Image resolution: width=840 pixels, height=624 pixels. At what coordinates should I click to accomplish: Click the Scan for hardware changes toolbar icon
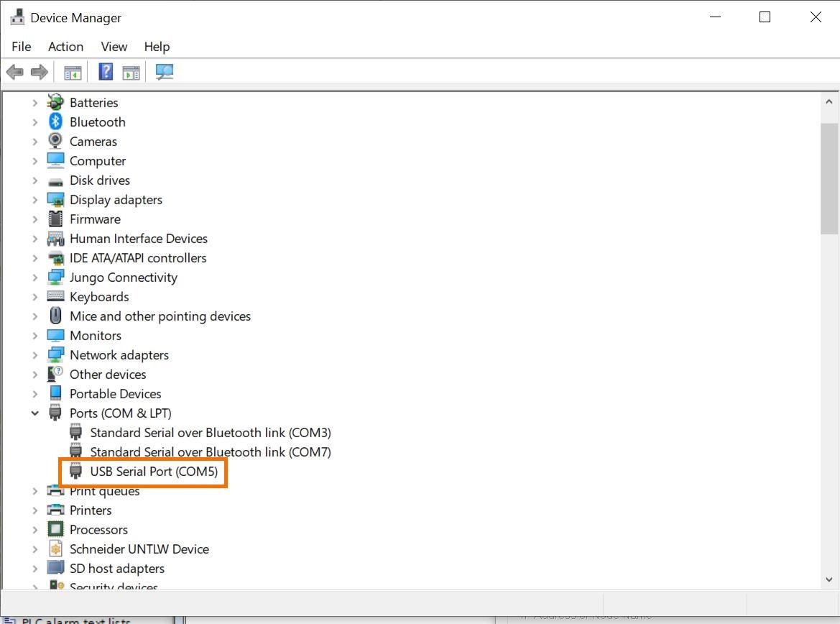click(165, 71)
